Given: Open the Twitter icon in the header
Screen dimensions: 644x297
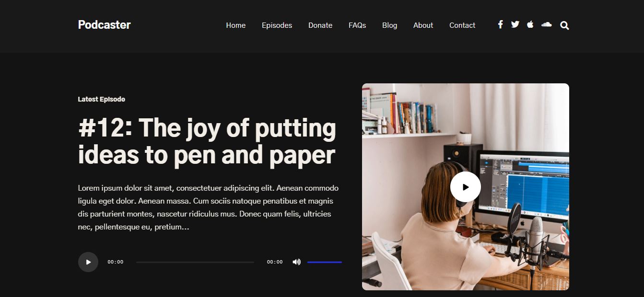Looking at the screenshot, I should point(515,24).
